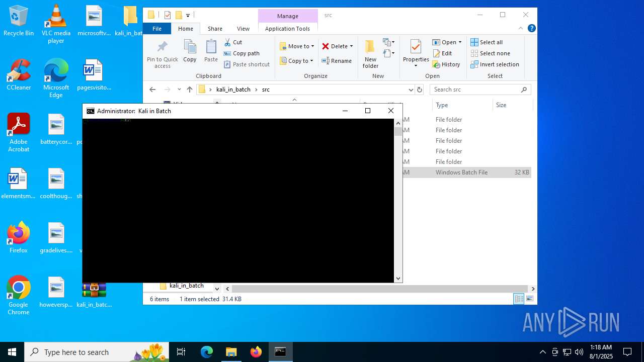Click Explorer horizontal scrollbar
Image resolution: width=644 pixels, height=362 pixels.
point(380,289)
